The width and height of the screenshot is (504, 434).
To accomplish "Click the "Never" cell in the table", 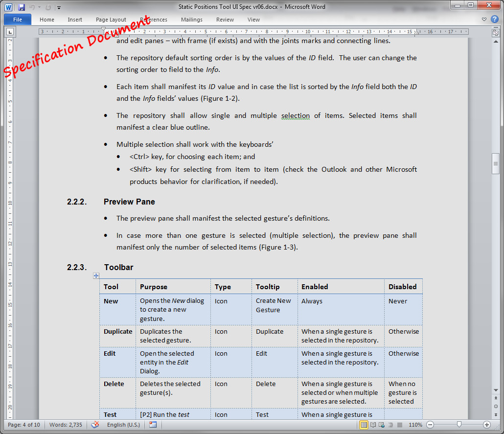I will coord(403,310).
